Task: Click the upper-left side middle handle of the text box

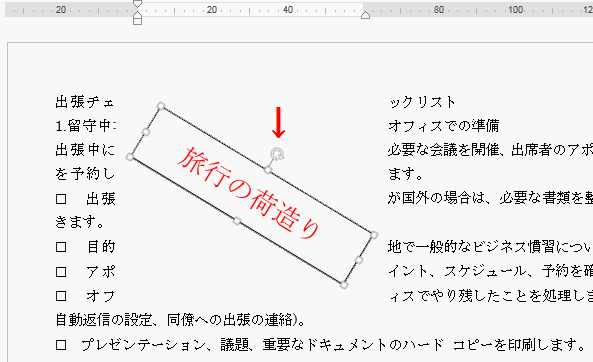Action: click(x=146, y=132)
